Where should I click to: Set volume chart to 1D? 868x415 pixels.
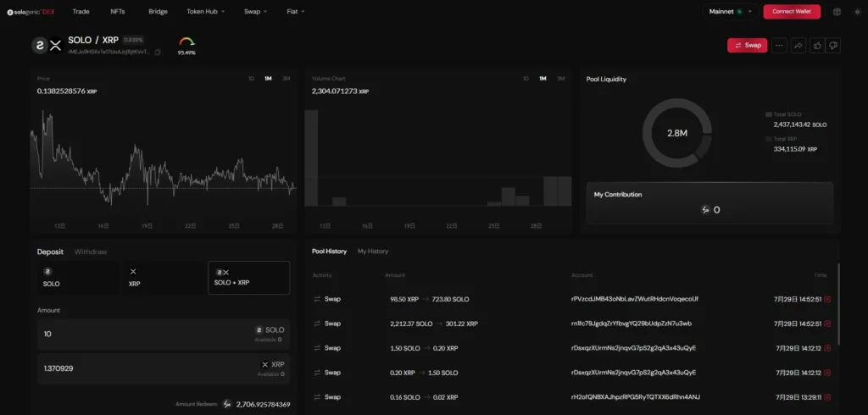click(x=526, y=79)
